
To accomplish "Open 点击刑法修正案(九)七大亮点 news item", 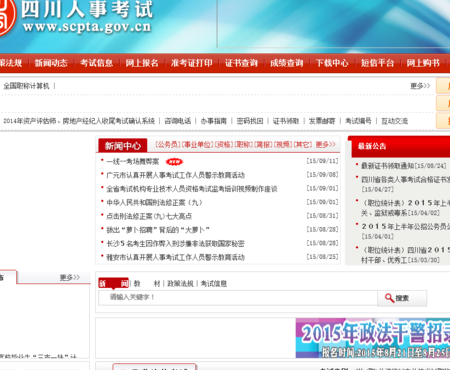I will pyautogui.click(x=149, y=216).
